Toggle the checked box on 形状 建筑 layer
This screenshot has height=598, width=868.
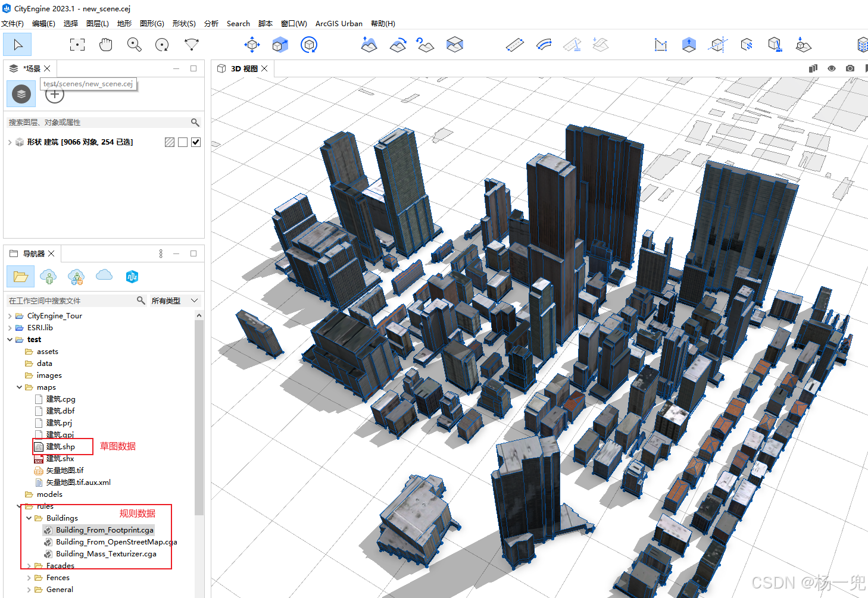tap(196, 142)
